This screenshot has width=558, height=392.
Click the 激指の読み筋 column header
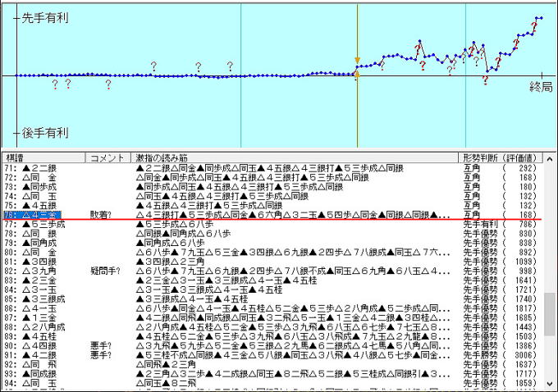(x=295, y=157)
